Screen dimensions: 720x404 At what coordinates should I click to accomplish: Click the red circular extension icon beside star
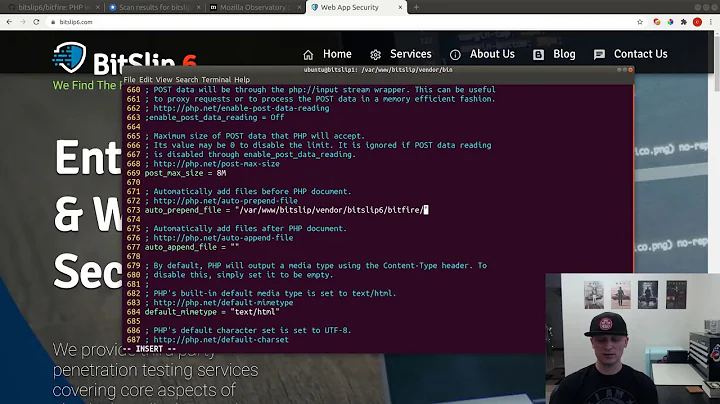[x=657, y=22]
